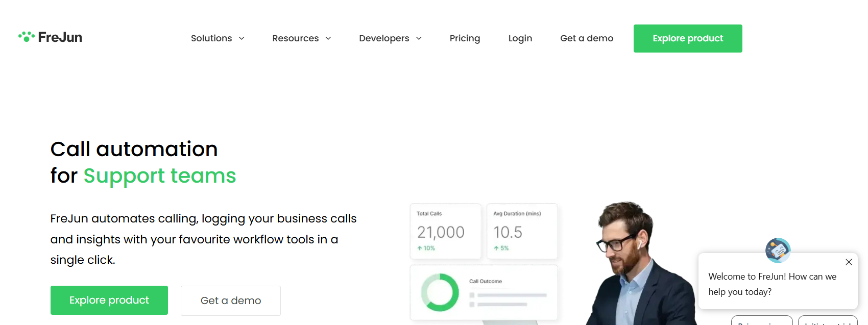Go to Login in navigation
This screenshot has width=868, height=325.
coord(520,38)
